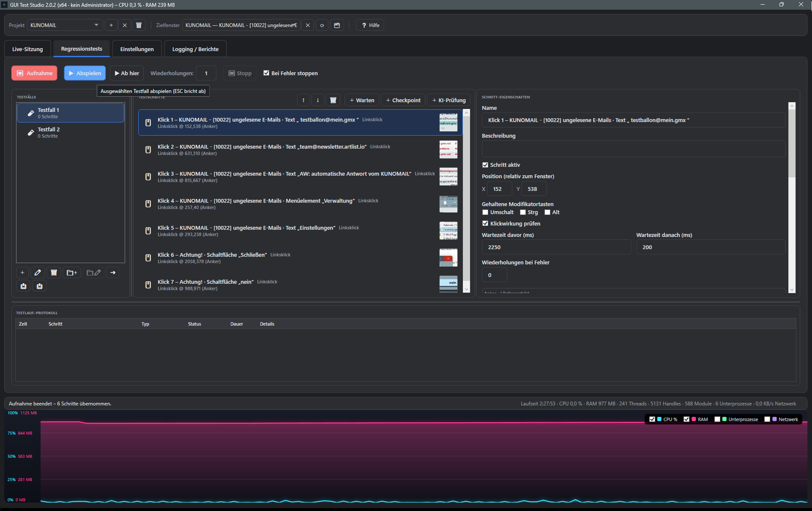The image size is (812, 511).
Task: Open the Zielfenster target window combo box
Action: [241, 25]
